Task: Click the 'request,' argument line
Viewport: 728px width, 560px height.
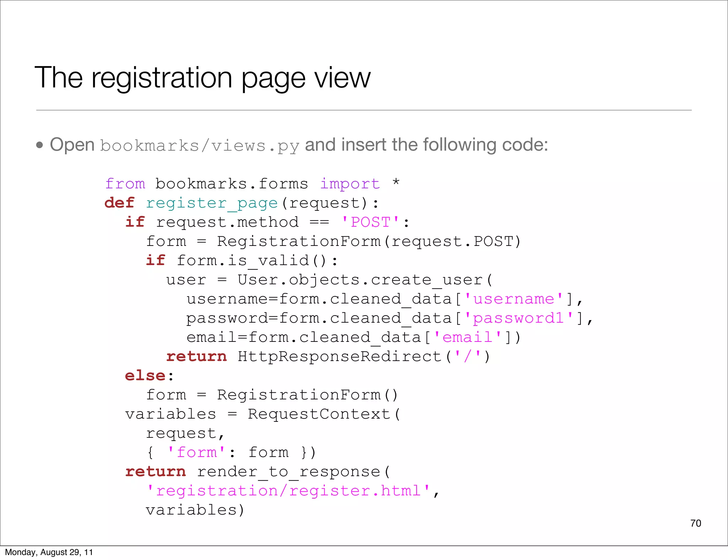Action: pos(185,434)
